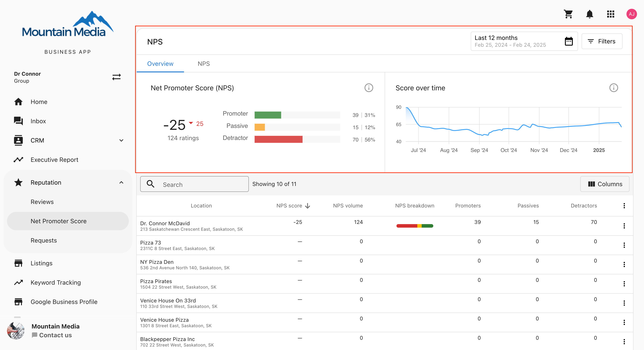Viewport: 644px width, 350px height.
Task: Click the Listings storefront icon
Action: [x=18, y=263]
